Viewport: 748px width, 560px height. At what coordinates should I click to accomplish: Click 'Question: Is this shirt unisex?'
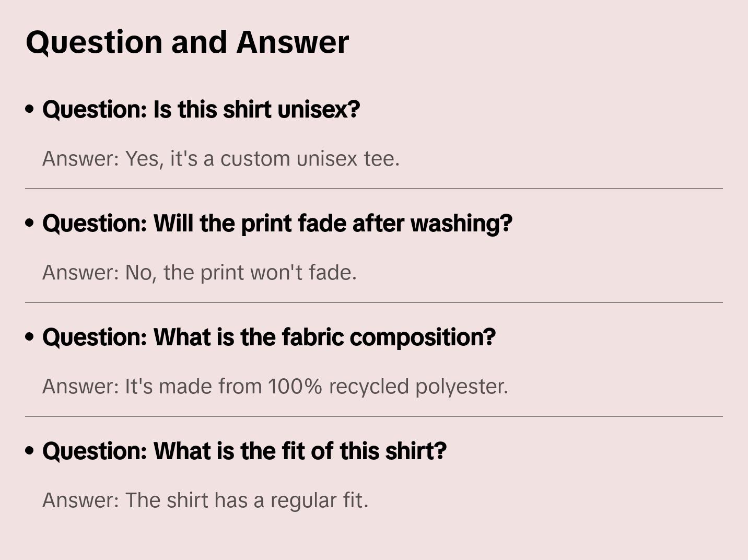[x=201, y=110]
